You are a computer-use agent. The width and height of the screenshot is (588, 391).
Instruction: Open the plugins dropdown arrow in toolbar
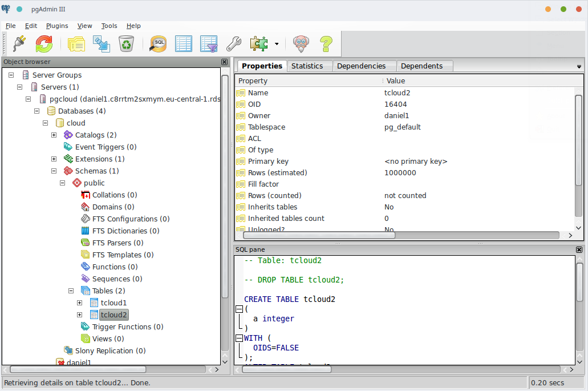(277, 44)
